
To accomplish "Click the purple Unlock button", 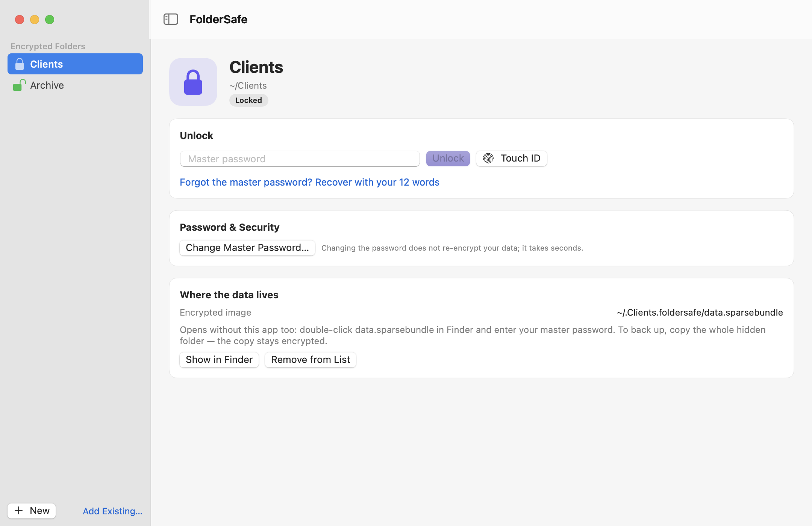I will pos(448,159).
